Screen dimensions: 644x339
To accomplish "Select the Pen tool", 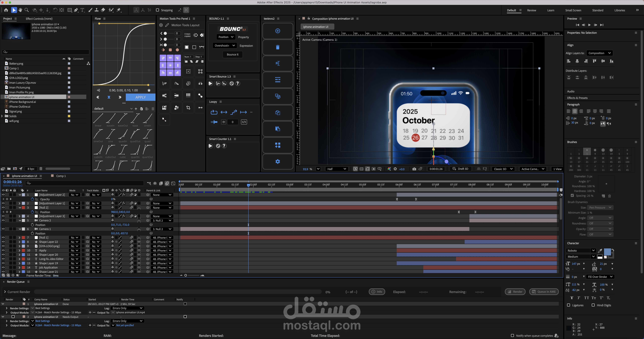I will [x=76, y=10].
